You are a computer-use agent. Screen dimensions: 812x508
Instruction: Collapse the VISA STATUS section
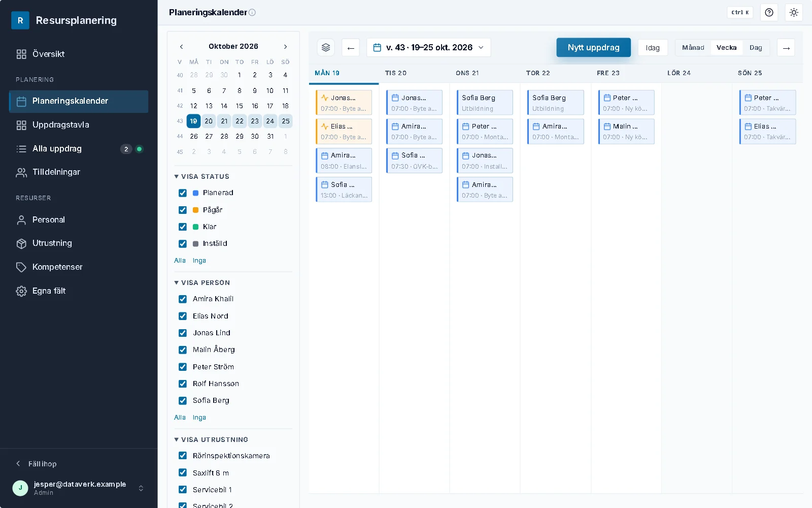click(202, 176)
